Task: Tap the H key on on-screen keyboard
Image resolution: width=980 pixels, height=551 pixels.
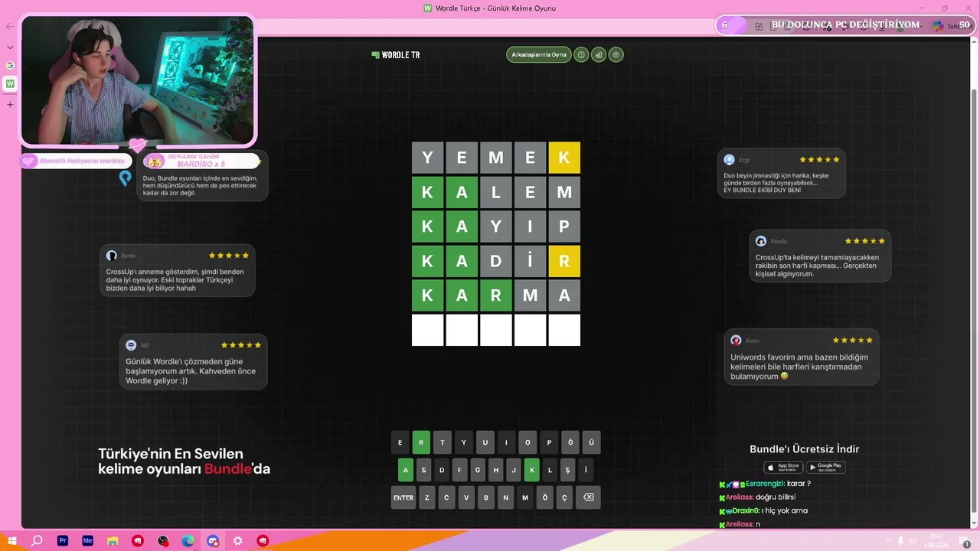Action: [x=495, y=470]
